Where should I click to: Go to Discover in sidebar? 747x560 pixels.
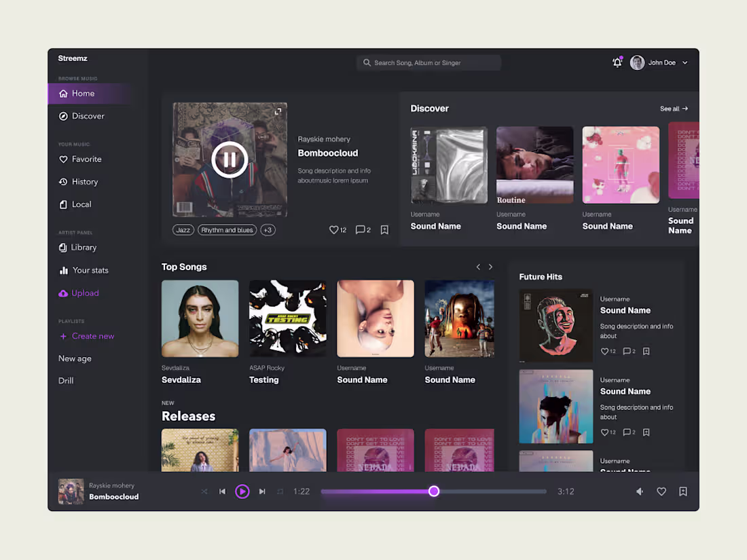point(81,116)
